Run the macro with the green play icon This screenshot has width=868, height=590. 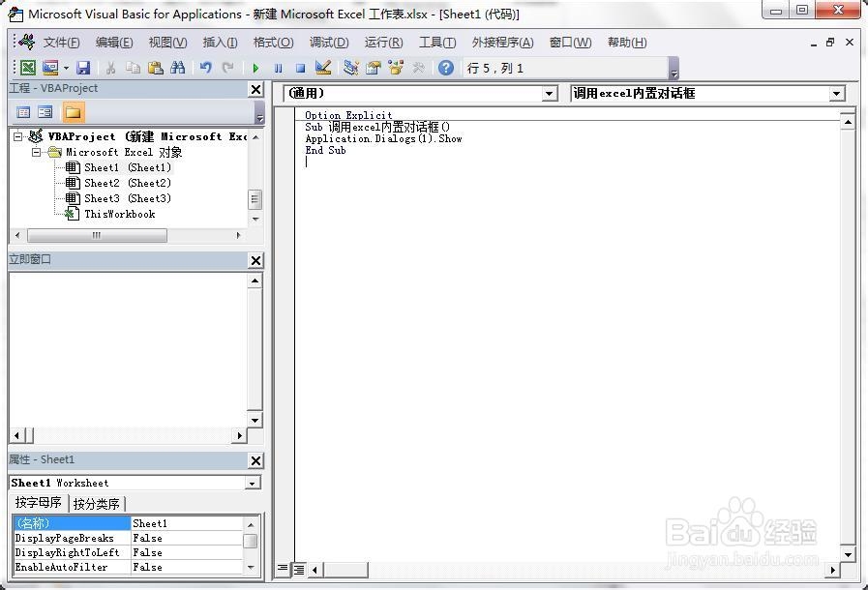pos(255,68)
